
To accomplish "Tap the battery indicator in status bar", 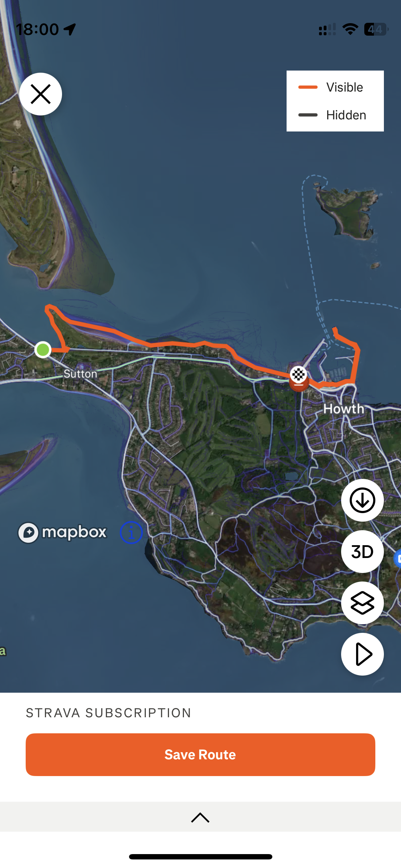I will [376, 29].
